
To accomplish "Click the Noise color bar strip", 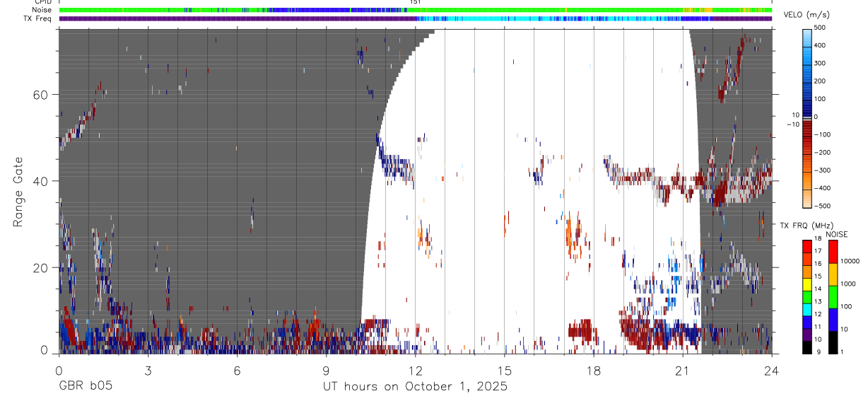I will tap(416, 11).
